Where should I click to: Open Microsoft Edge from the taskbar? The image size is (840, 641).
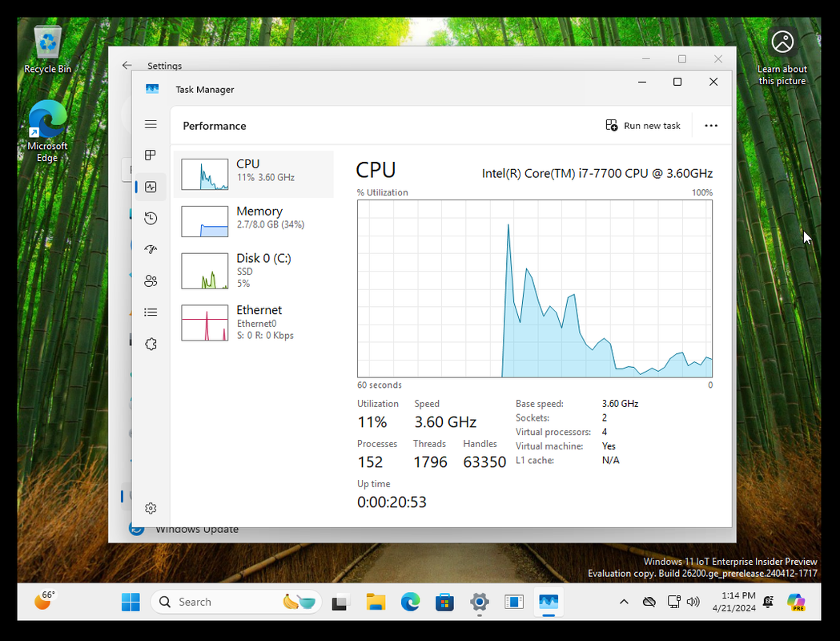click(x=410, y=602)
